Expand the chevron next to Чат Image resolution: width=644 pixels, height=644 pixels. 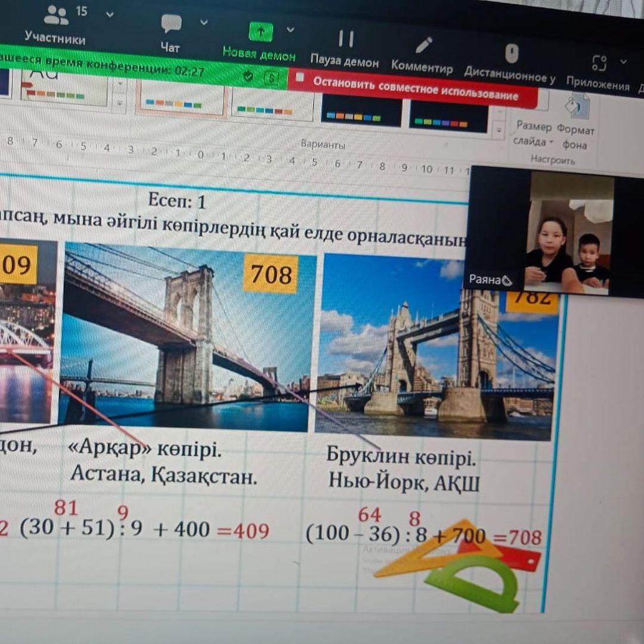204,22
